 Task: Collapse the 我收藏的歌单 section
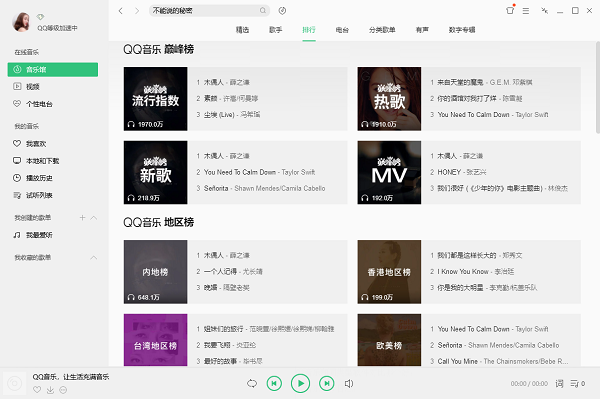(94, 257)
